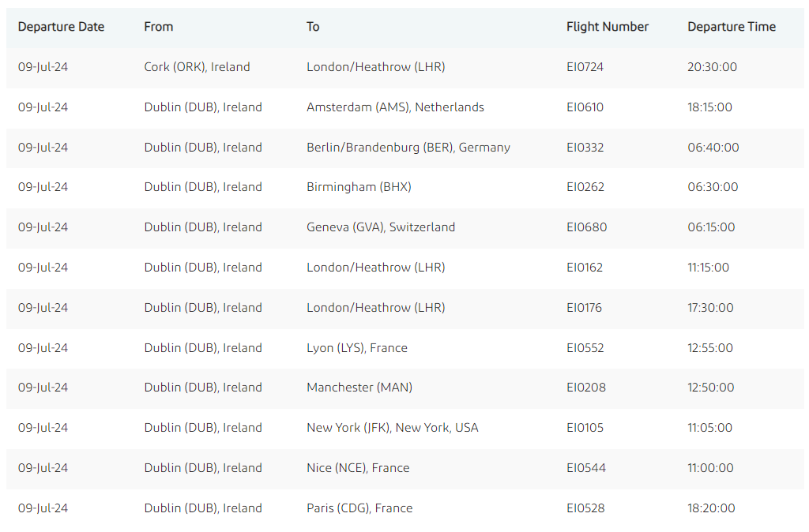The width and height of the screenshot is (809, 532).
Task: Select the Lyon (LYS), France destination
Action: [x=357, y=348]
